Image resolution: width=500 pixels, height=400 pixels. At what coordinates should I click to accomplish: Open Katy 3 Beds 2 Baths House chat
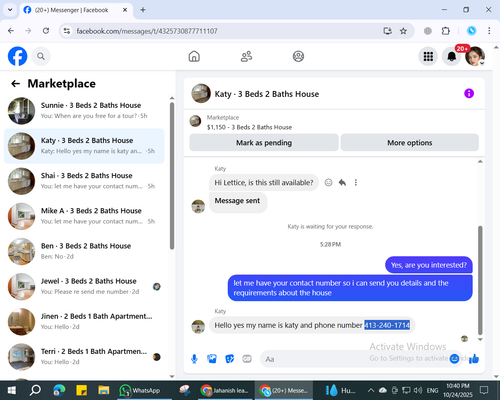(x=84, y=146)
